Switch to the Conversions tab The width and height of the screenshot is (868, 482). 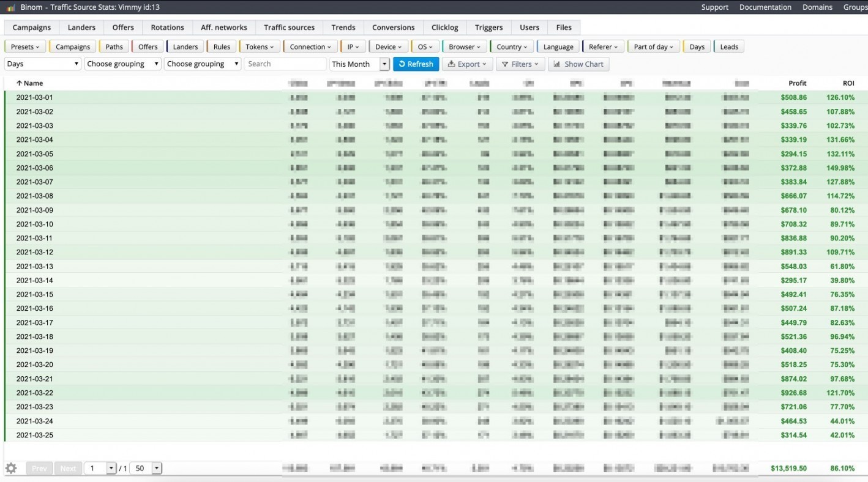(394, 28)
